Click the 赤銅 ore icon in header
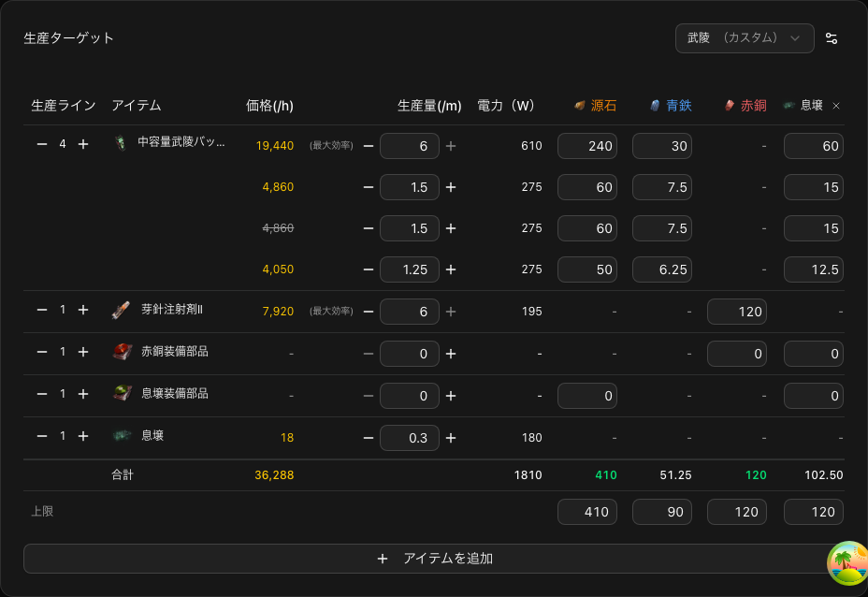Image resolution: width=868 pixels, height=597 pixels. click(730, 105)
